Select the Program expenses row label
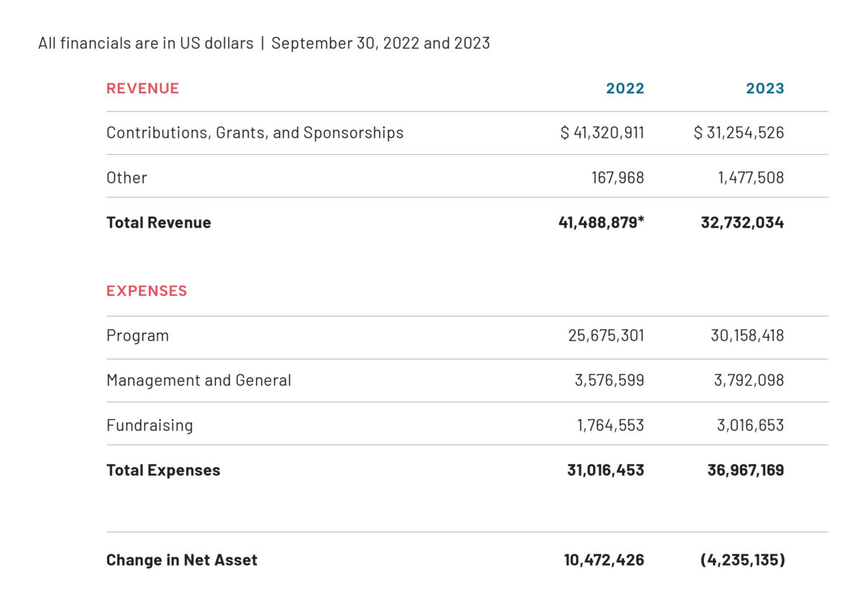This screenshot has width=868, height=603. coord(137,336)
